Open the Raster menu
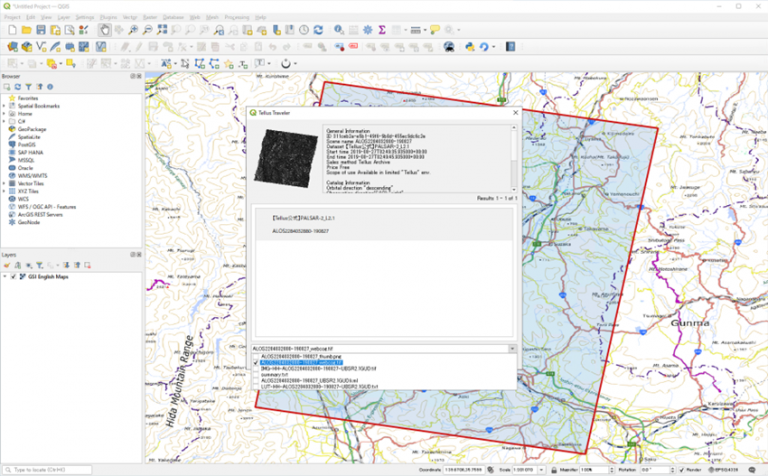768x476 pixels. pyautogui.click(x=150, y=17)
